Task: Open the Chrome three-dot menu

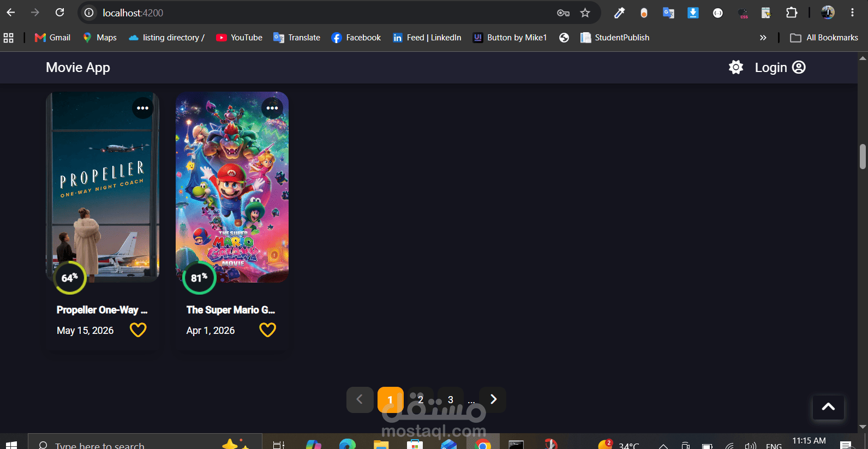Action: click(x=852, y=13)
